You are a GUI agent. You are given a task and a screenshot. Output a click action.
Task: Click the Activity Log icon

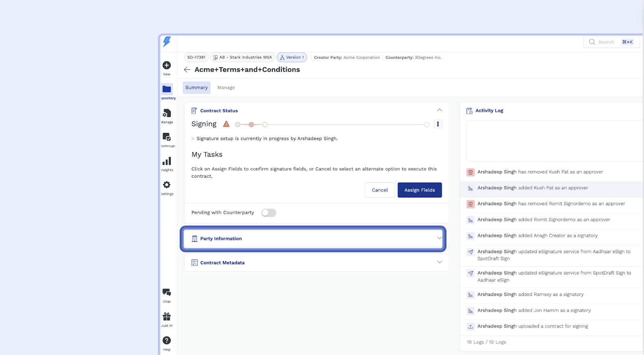(469, 111)
